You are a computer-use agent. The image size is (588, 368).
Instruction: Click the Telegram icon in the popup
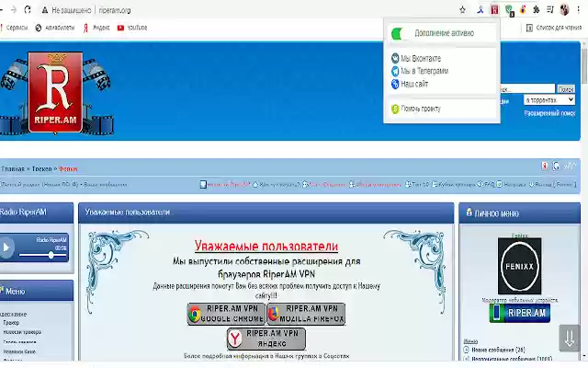point(395,71)
